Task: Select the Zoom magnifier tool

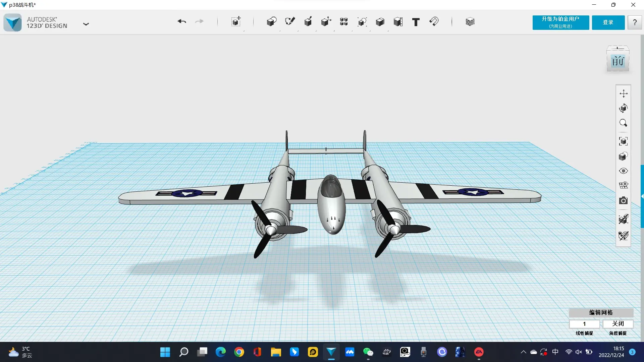Action: [x=624, y=123]
